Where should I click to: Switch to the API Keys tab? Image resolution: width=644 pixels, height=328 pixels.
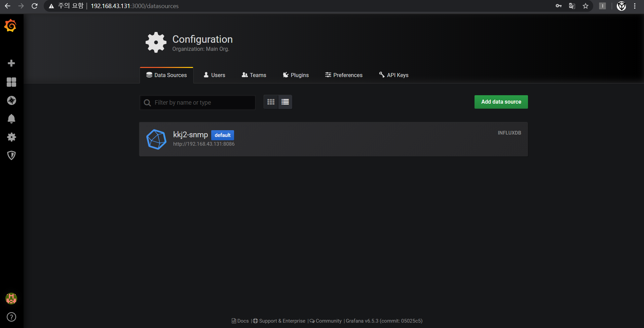393,75
